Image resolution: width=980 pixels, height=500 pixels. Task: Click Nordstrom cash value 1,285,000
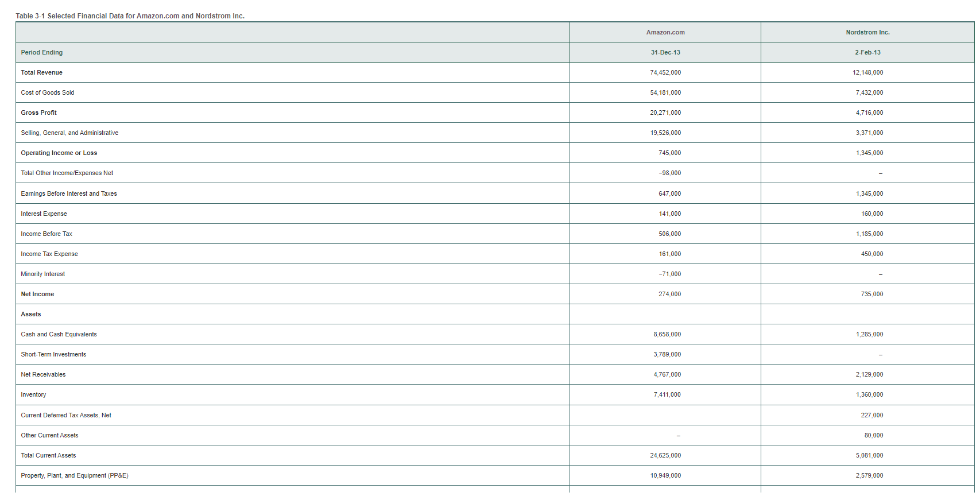[870, 334]
